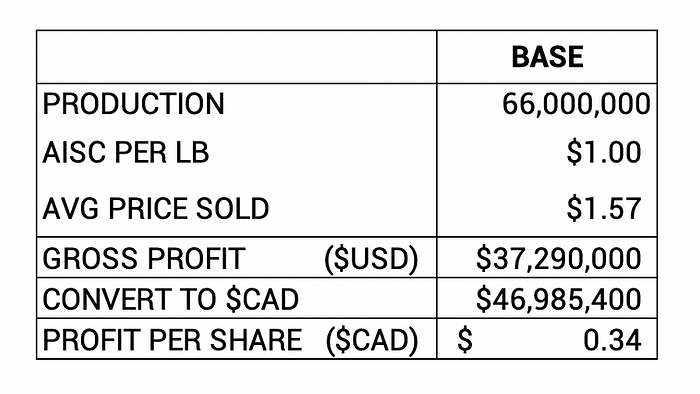The width and height of the screenshot is (700, 394).
Task: Click the PROFIT PER SHARE label
Action: [172, 340]
